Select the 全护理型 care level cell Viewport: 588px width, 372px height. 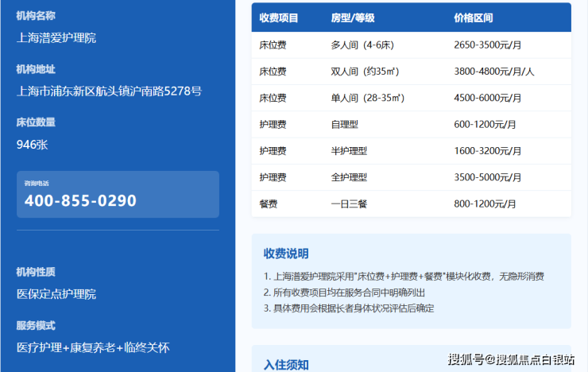[349, 177]
